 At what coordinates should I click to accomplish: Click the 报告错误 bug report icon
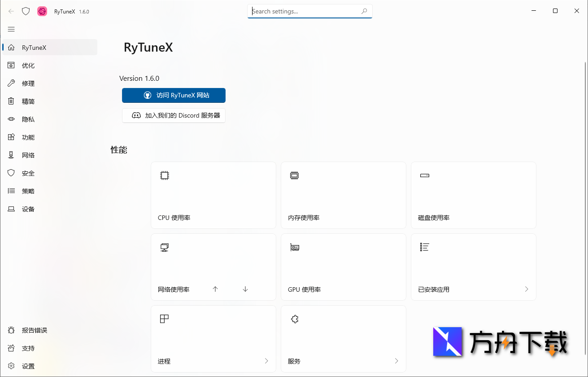[11, 330]
